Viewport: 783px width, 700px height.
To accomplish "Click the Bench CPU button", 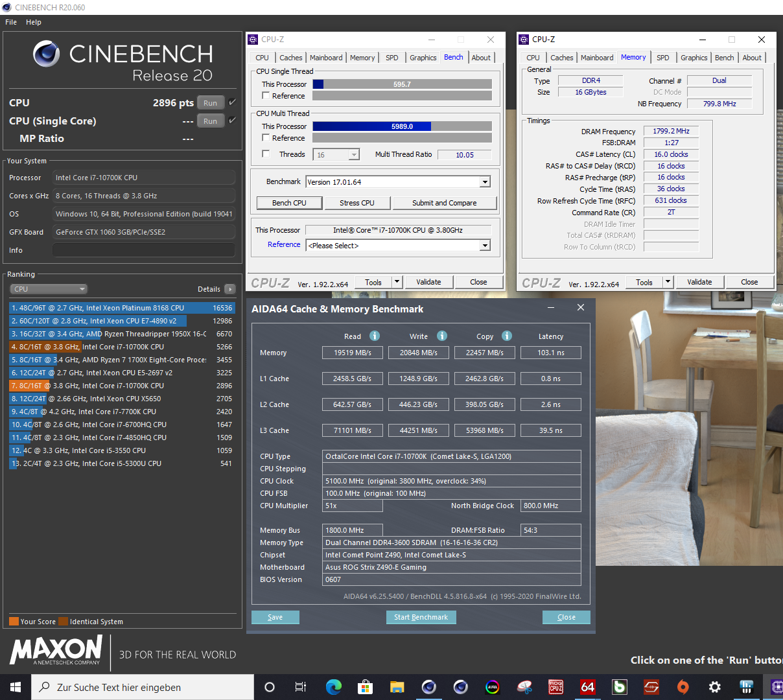I will [x=289, y=203].
